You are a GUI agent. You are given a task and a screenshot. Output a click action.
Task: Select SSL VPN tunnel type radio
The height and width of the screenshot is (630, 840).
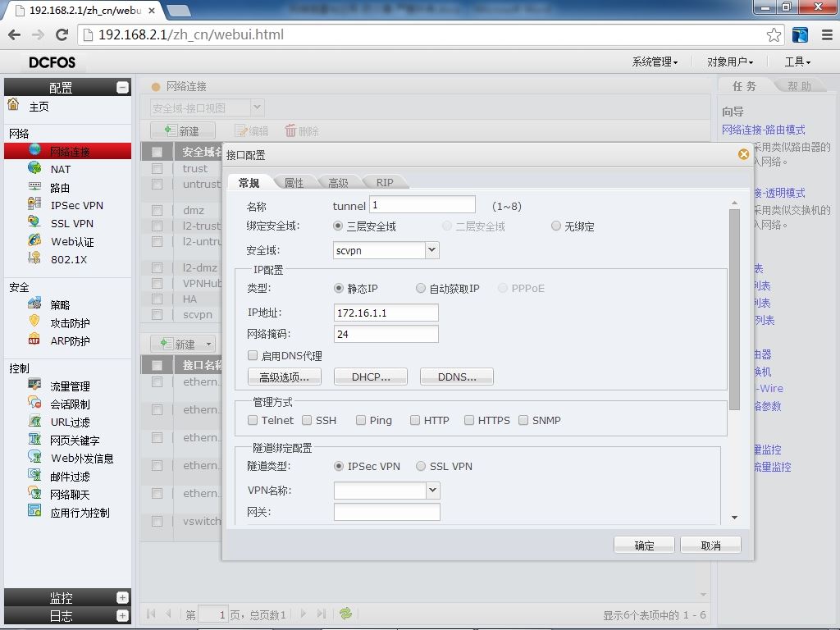[421, 466]
